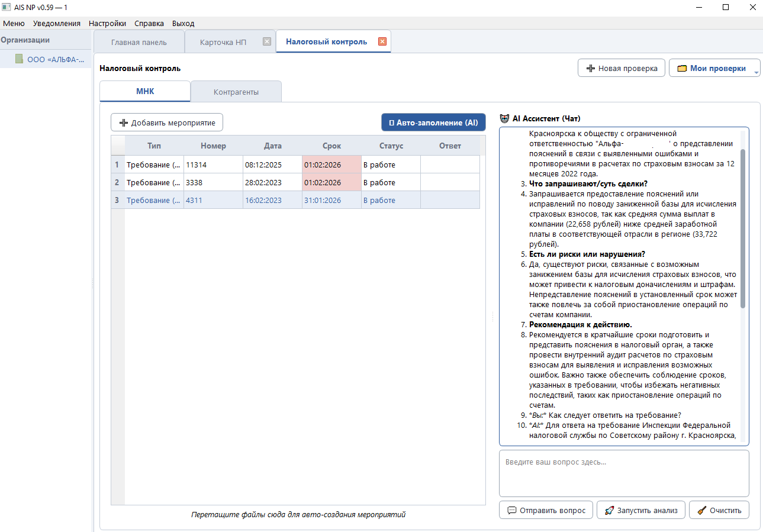Click the rocket icon for Запустить анализ
This screenshot has width=763, height=532.
click(608, 511)
